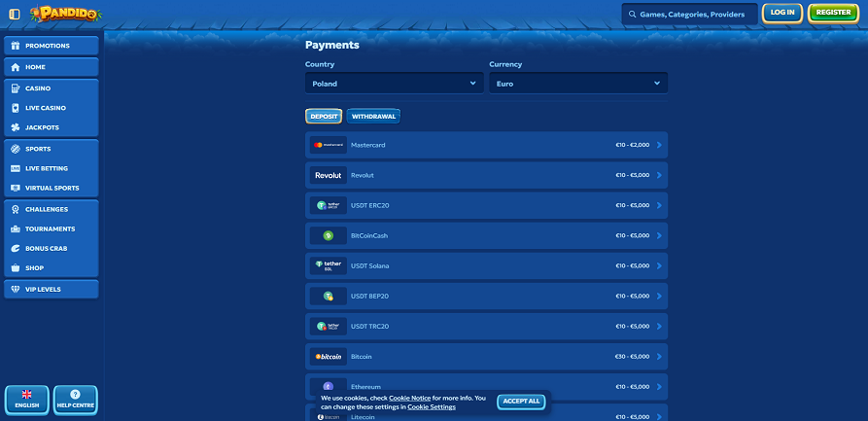This screenshot has width=868, height=421.
Task: Click the Shop basket icon
Action: click(16, 267)
